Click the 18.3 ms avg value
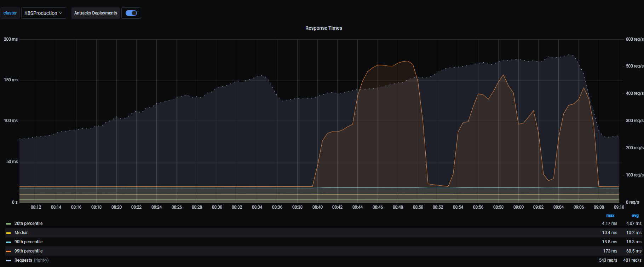 click(634, 242)
